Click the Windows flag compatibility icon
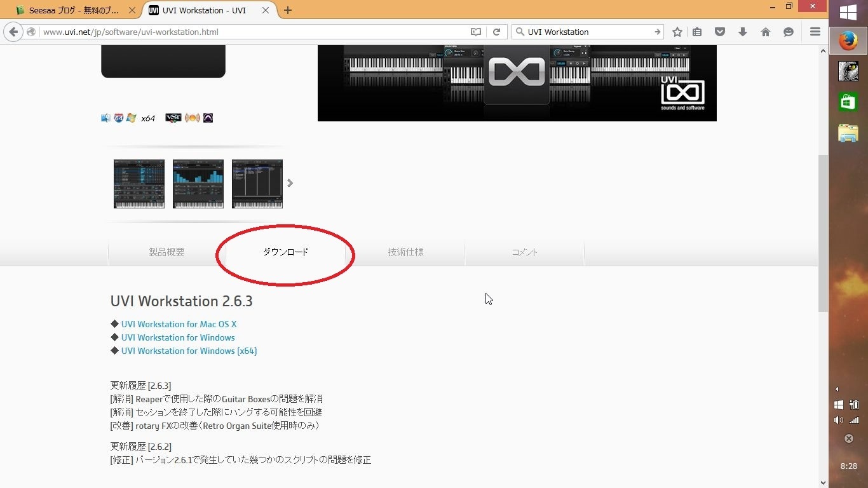 click(x=132, y=118)
